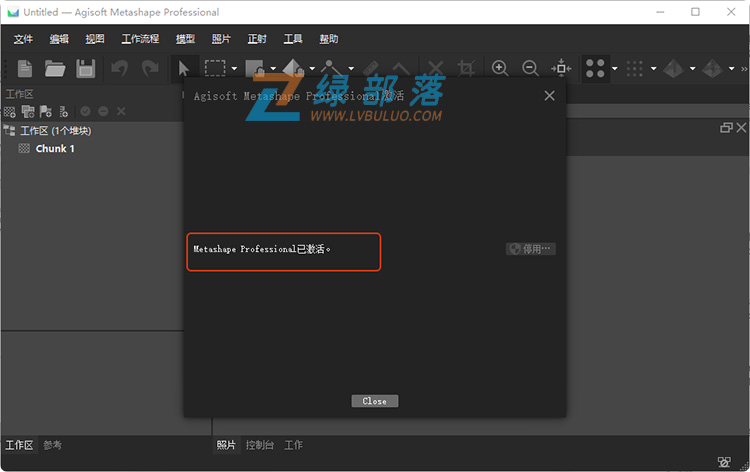Save the project with the floppy disk icon
This screenshot has width=750, height=472.
[x=86, y=68]
